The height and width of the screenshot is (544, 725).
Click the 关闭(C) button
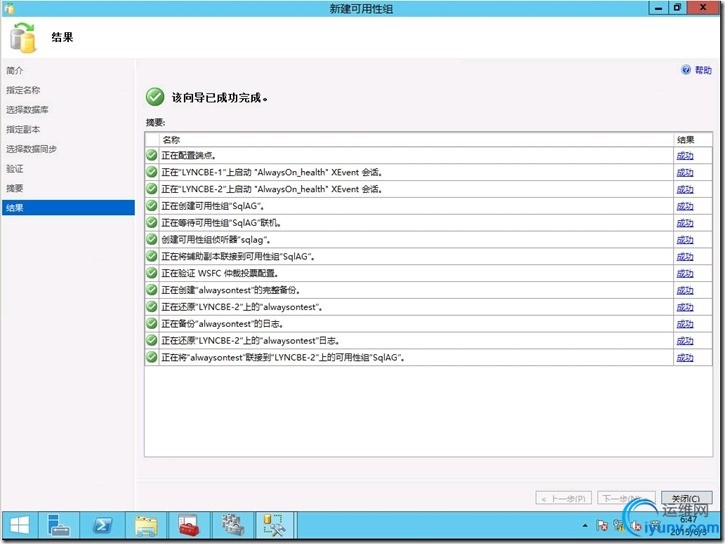[x=686, y=498]
